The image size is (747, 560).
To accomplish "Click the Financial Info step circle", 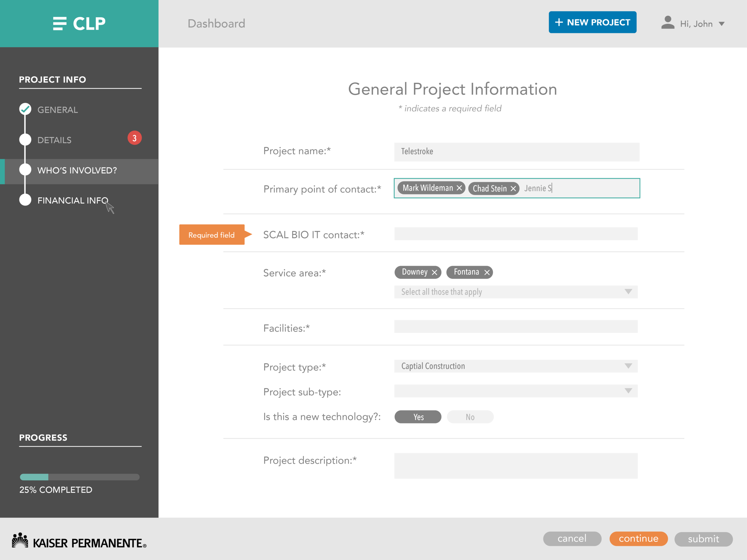I will (25, 200).
